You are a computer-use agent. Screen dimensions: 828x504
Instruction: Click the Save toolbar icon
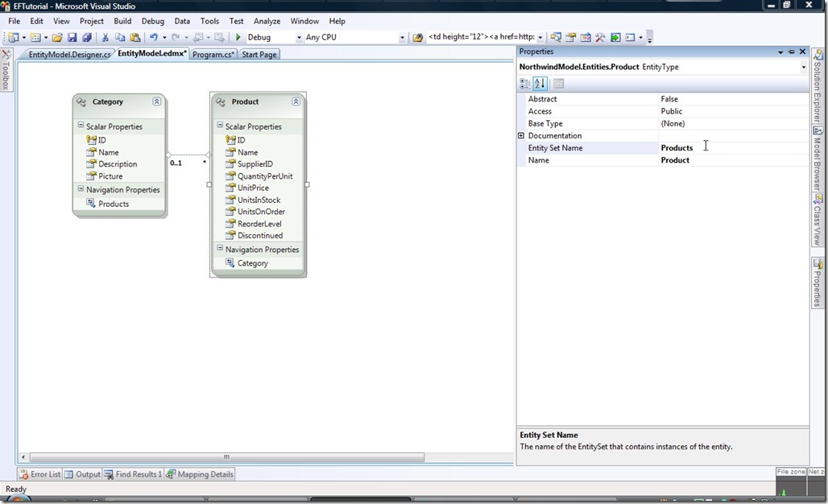[x=72, y=38]
